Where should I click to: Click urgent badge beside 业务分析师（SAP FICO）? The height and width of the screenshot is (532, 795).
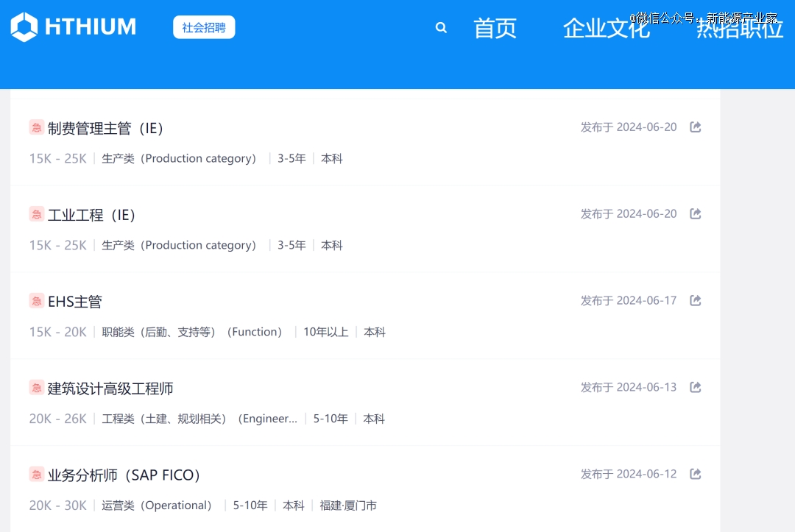click(x=37, y=475)
